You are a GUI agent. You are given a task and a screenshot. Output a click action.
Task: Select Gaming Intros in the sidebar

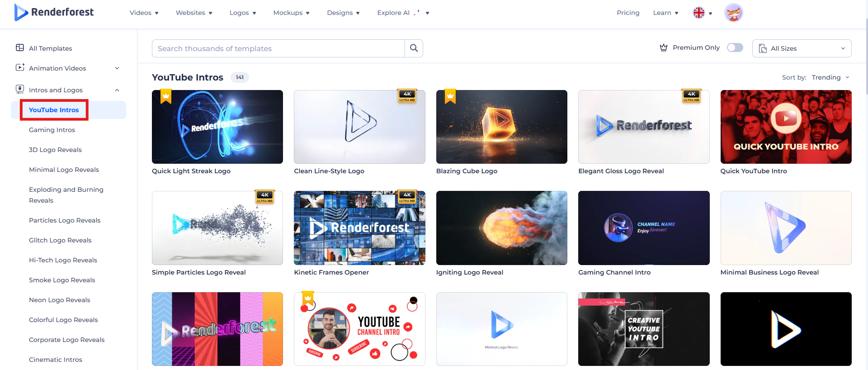(52, 130)
